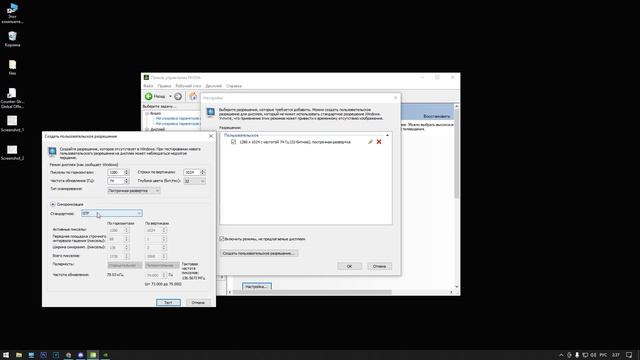
Task: Show hidden tray icons chevron
Action: click(x=561, y=355)
